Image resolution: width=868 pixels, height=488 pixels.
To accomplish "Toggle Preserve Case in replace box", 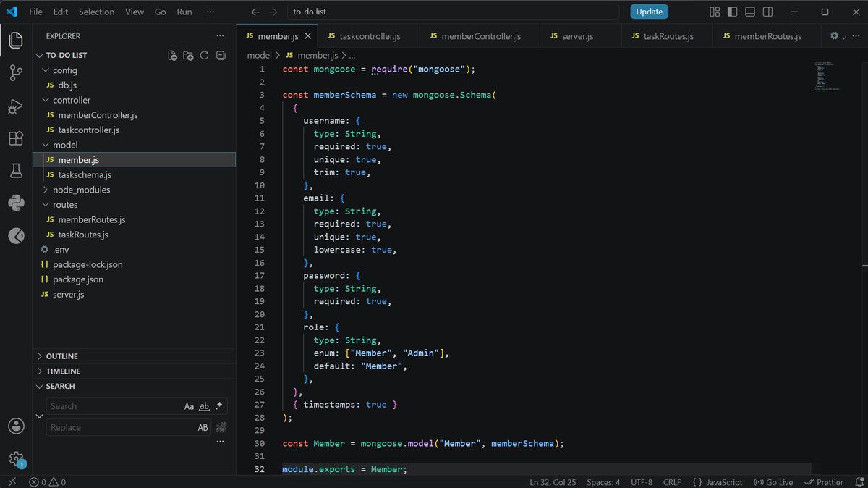I will pyautogui.click(x=203, y=427).
